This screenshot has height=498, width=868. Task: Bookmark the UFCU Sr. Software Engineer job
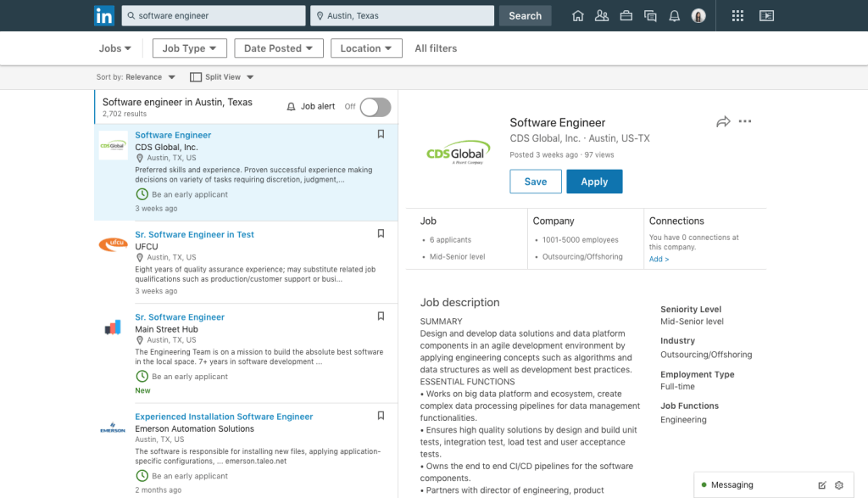(381, 232)
